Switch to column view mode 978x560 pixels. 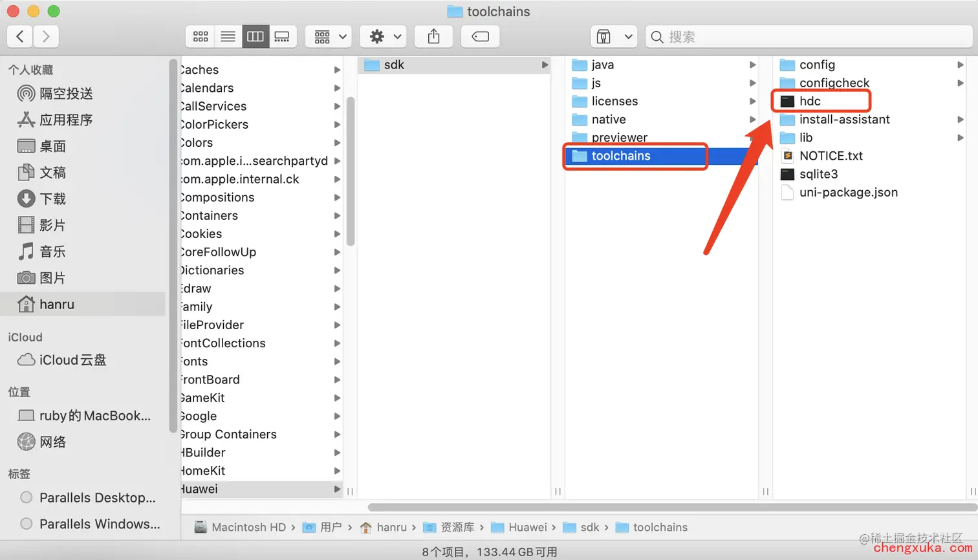[x=255, y=36]
